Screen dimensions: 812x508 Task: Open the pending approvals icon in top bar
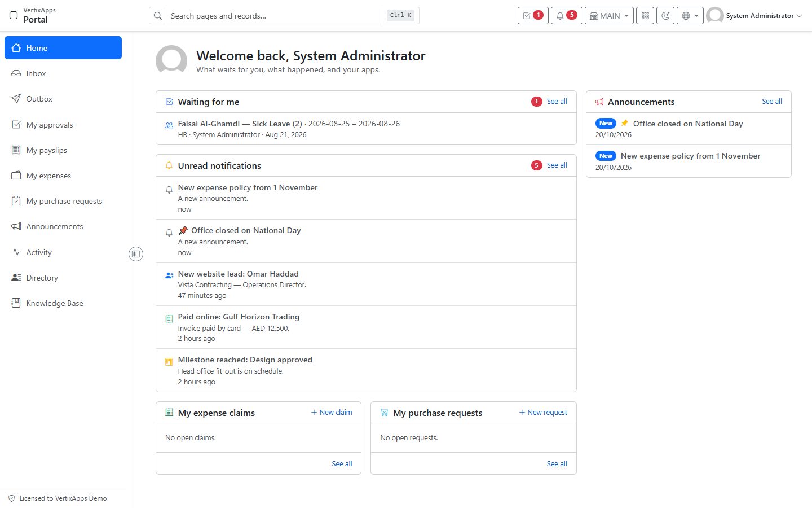[533, 16]
